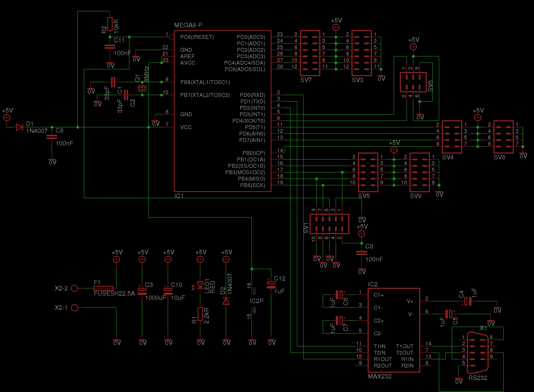This screenshot has width=534, height=392.
Task: Click the SV6 pin header symbol
Action: (413, 82)
